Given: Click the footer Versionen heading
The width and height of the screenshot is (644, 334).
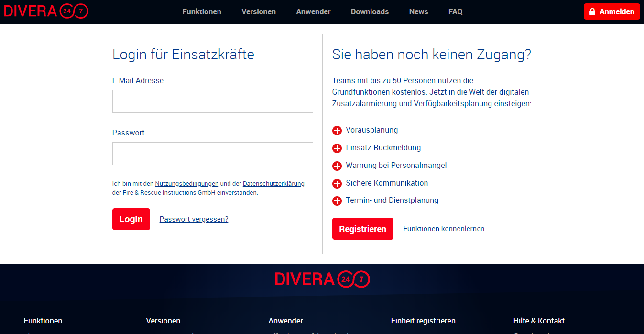Looking at the screenshot, I should point(163,321).
